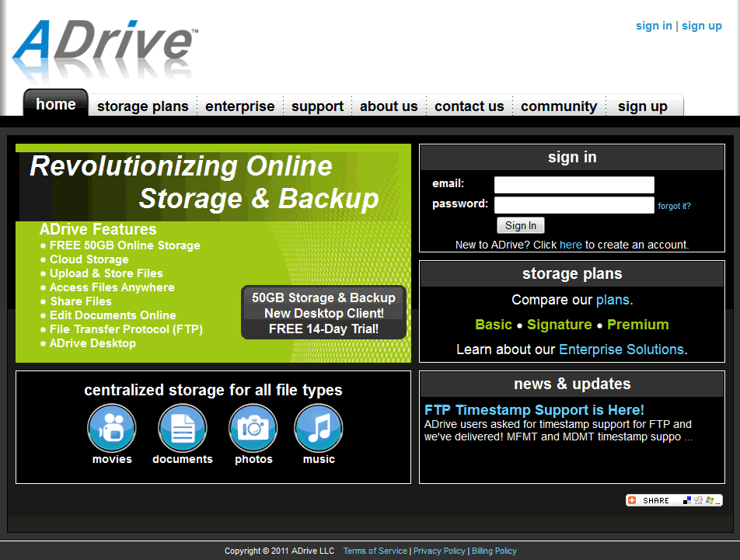Viewport: 740px width, 560px height.
Task: Click the Sign In button
Action: [521, 225]
